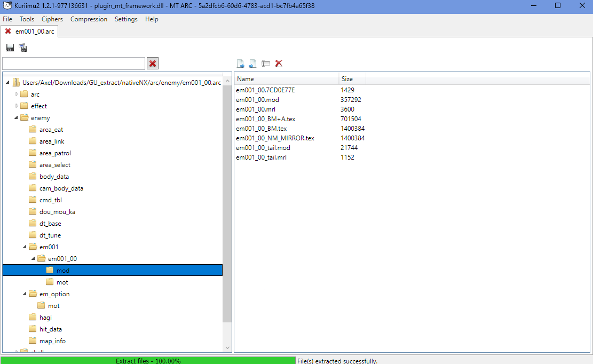Open the Tools menu
Image resolution: width=593 pixels, height=364 pixels.
[x=27, y=19]
